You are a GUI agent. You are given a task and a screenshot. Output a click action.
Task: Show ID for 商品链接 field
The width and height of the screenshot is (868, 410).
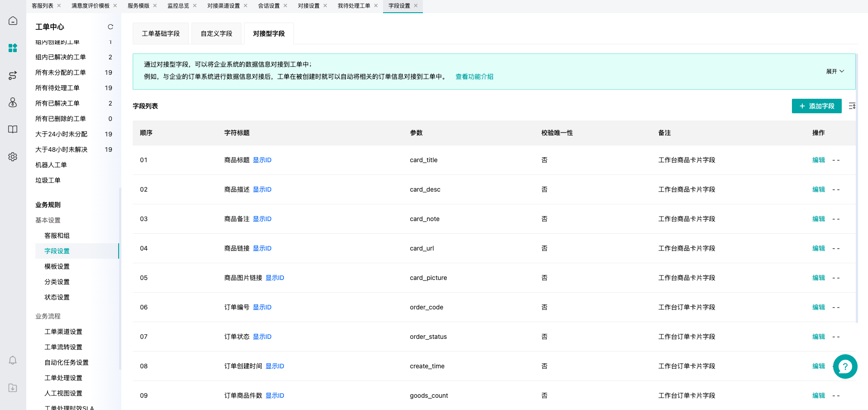coord(262,248)
